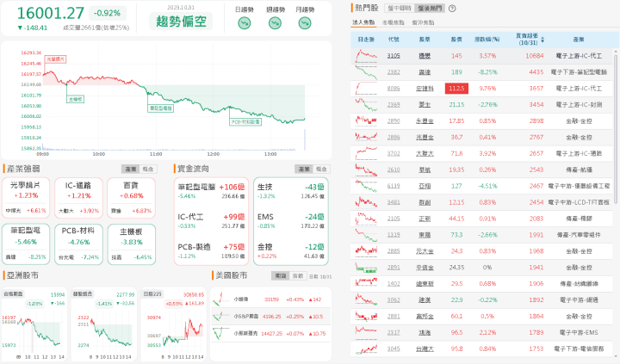Open the sparkline chart for stock 3105
The width and height of the screenshot is (620, 364).
pos(366,56)
